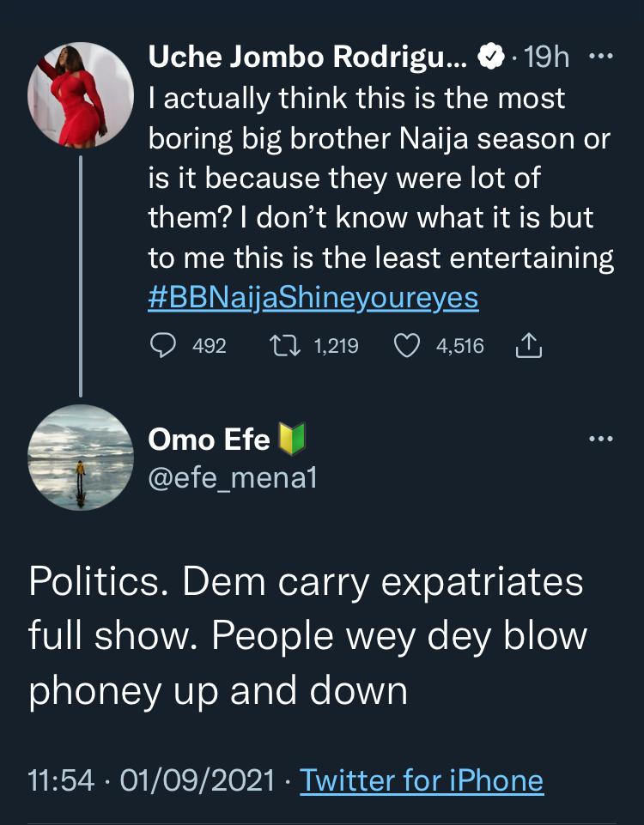The height and width of the screenshot is (825, 644).
Task: Tap the @efe_mena1 handle
Action: pos(233,478)
